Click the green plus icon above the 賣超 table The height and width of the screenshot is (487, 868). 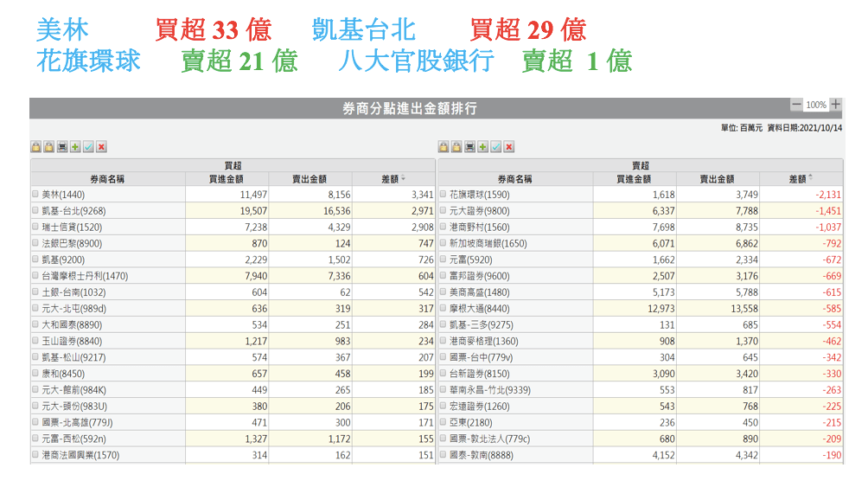(482, 147)
